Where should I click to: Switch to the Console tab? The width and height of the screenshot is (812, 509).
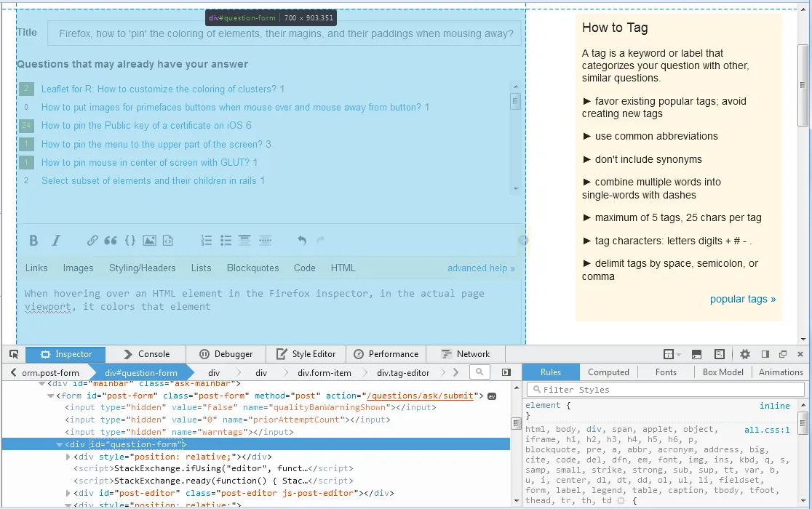(146, 354)
